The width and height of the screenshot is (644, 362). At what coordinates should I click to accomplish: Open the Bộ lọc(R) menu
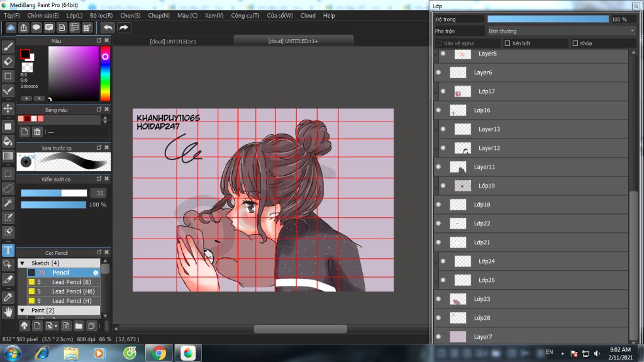101,15
